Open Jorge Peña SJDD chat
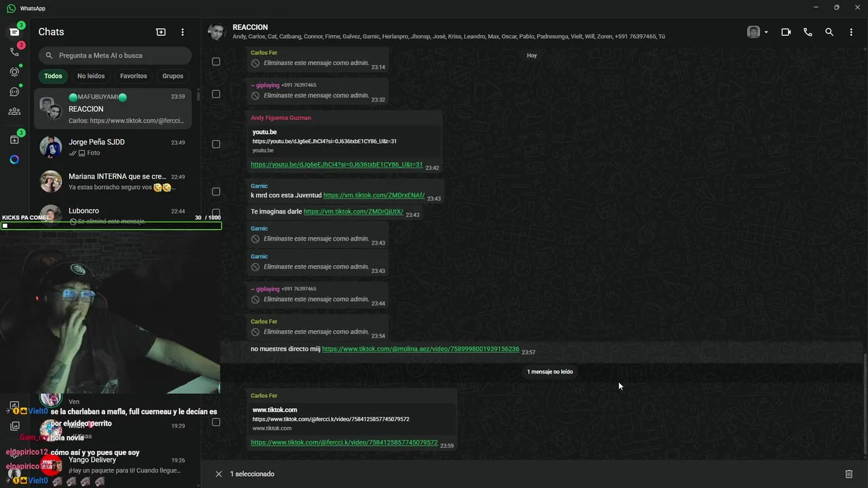Screen dimensions: 868x488 pyautogui.click(x=113, y=147)
